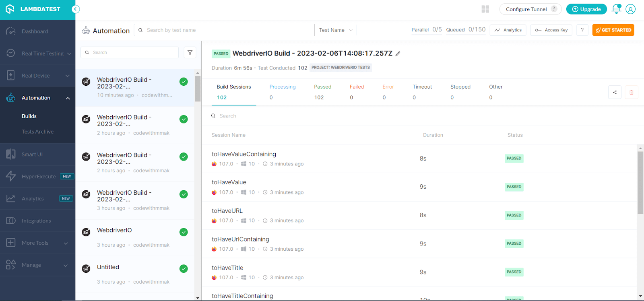Open the Access Key button
The image size is (644, 301).
coord(551,30)
